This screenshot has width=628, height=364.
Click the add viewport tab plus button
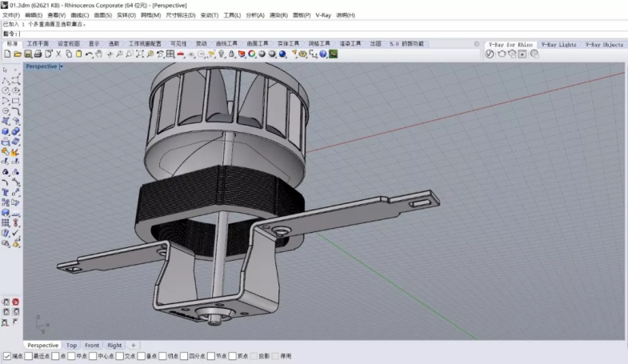click(134, 346)
